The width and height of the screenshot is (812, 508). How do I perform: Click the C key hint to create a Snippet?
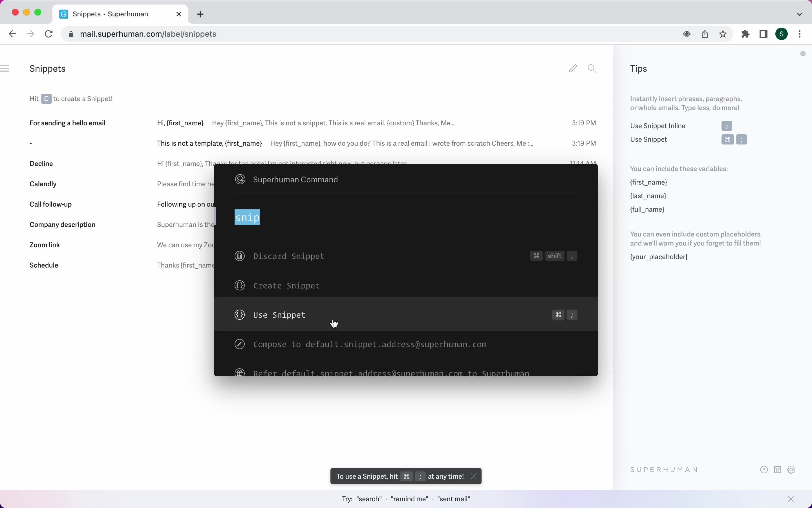click(x=46, y=99)
